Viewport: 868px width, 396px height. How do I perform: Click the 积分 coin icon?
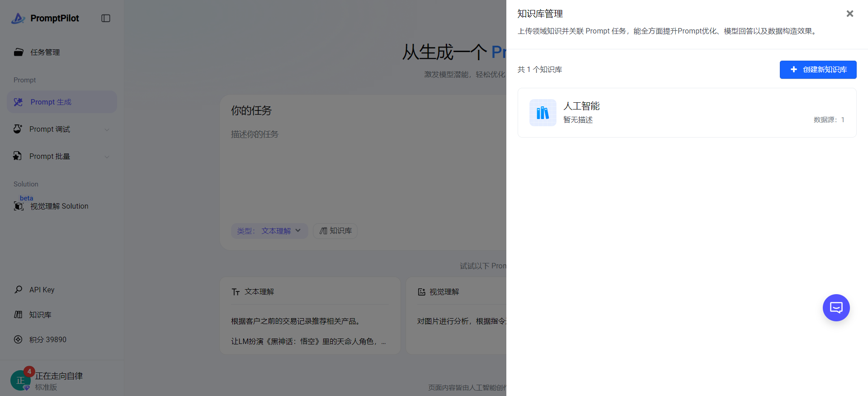[18, 339]
